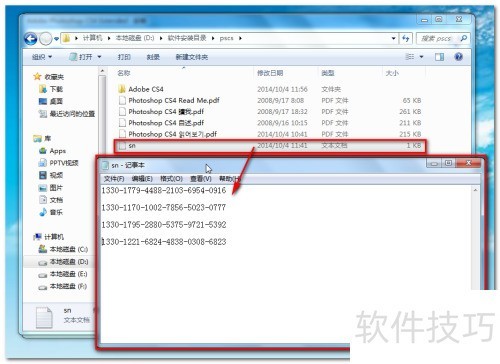The image size is (500, 364).
Task: Toggle the preview pane icon
Action: [x=439, y=57]
